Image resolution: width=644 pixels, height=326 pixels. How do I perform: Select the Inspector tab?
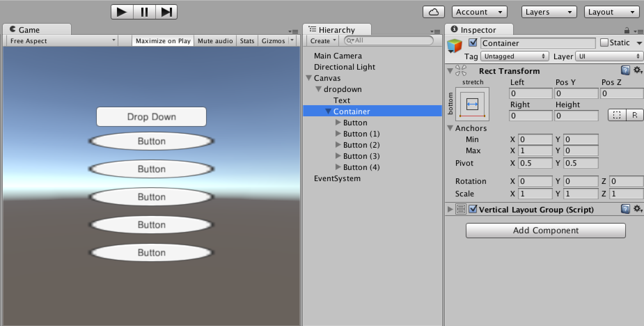479,30
